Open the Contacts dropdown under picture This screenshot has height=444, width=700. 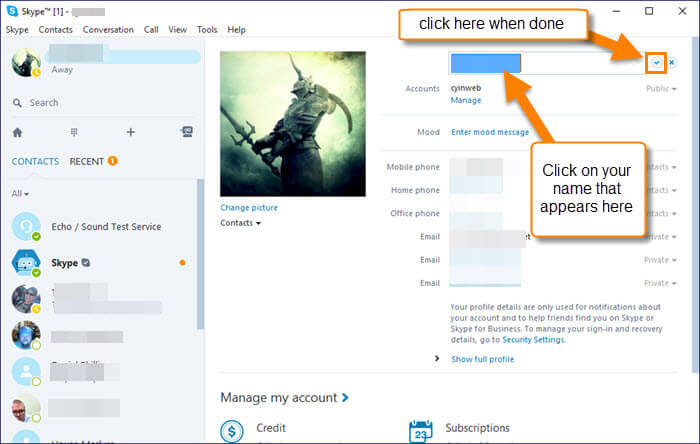[x=240, y=223]
